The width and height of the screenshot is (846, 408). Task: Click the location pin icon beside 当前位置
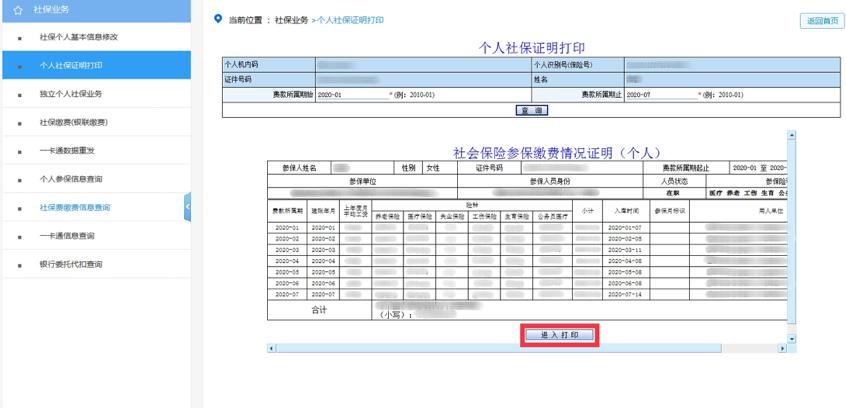click(x=218, y=19)
